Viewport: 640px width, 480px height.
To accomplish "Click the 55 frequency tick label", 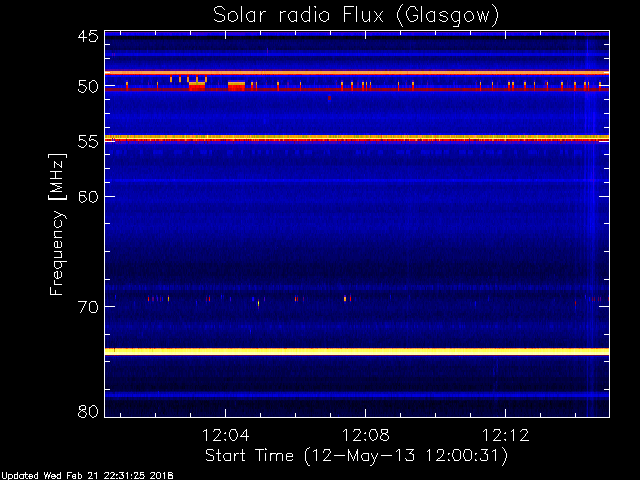I will pos(88,142).
